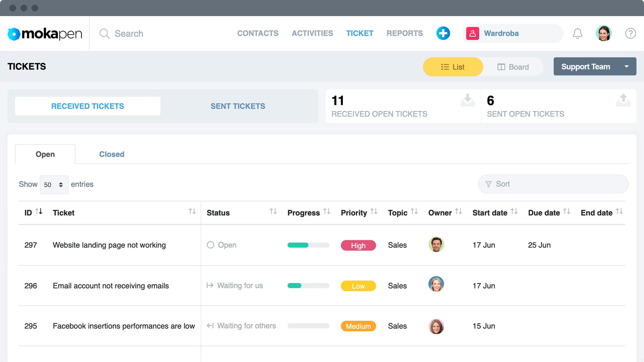The width and height of the screenshot is (644, 362).
Task: Switch to the Sent Tickets tab
Action: click(x=238, y=106)
